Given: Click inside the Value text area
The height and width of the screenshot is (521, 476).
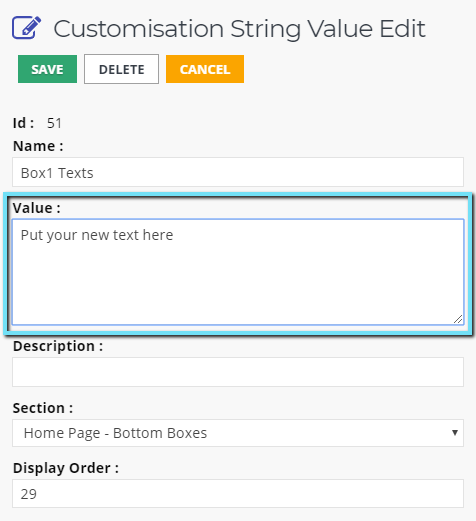Looking at the screenshot, I should pos(238,272).
